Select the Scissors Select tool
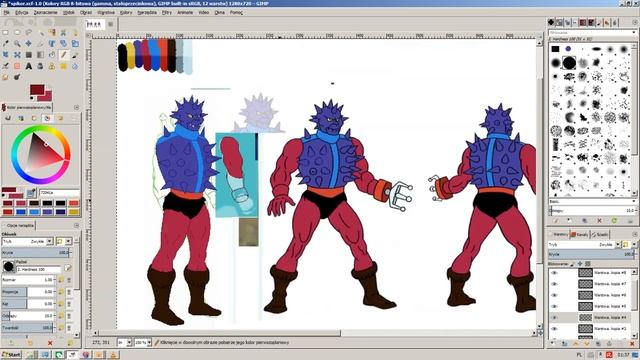The height and width of the screenshot is (360, 640). (63, 32)
